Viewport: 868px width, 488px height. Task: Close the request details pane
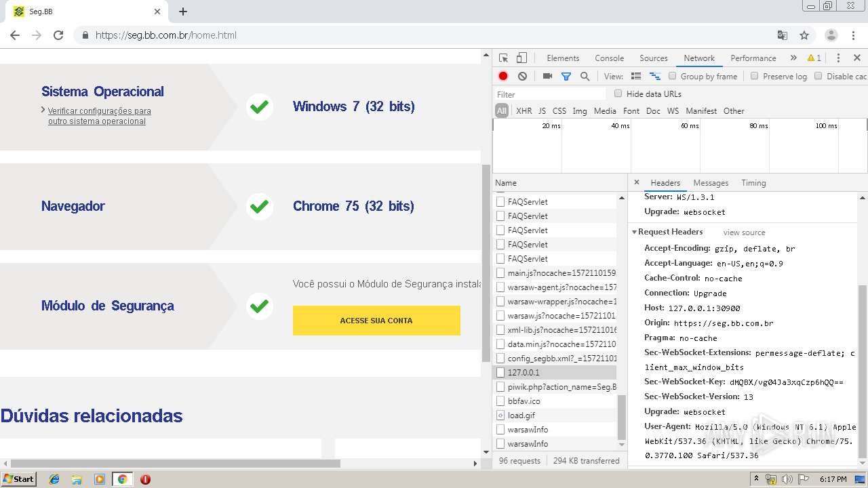(x=637, y=182)
